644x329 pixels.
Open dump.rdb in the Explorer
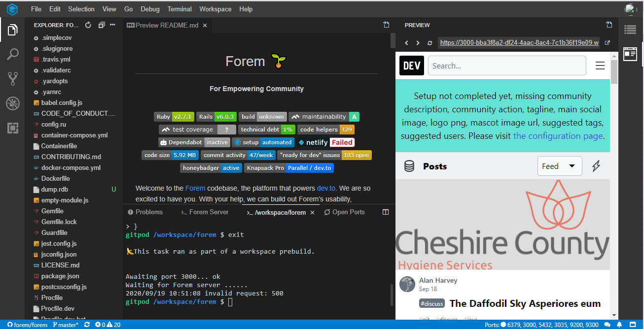[x=55, y=189]
